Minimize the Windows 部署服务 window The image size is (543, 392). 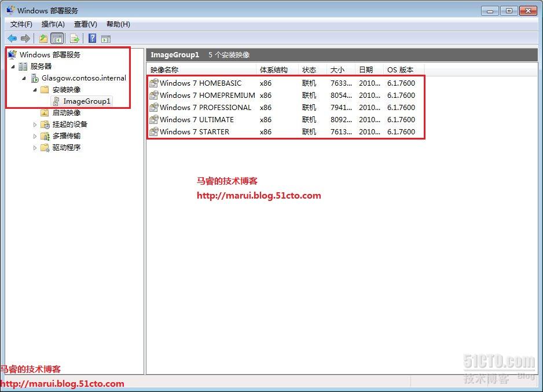click(x=490, y=11)
